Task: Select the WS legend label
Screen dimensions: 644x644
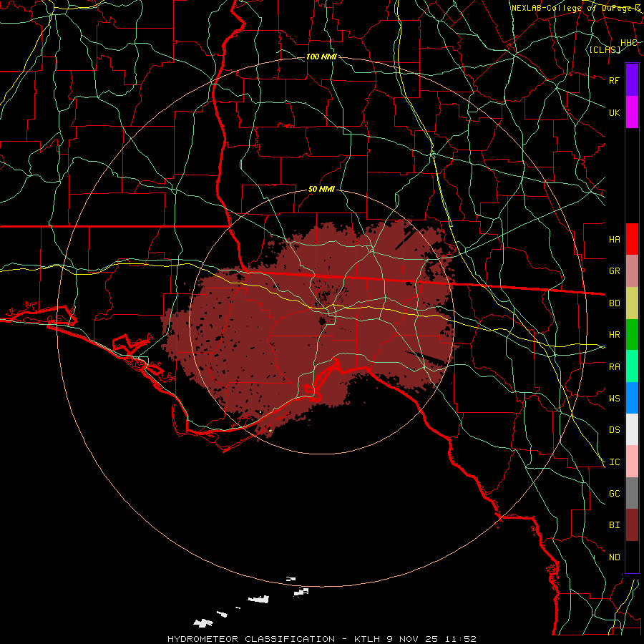Action: (x=615, y=399)
